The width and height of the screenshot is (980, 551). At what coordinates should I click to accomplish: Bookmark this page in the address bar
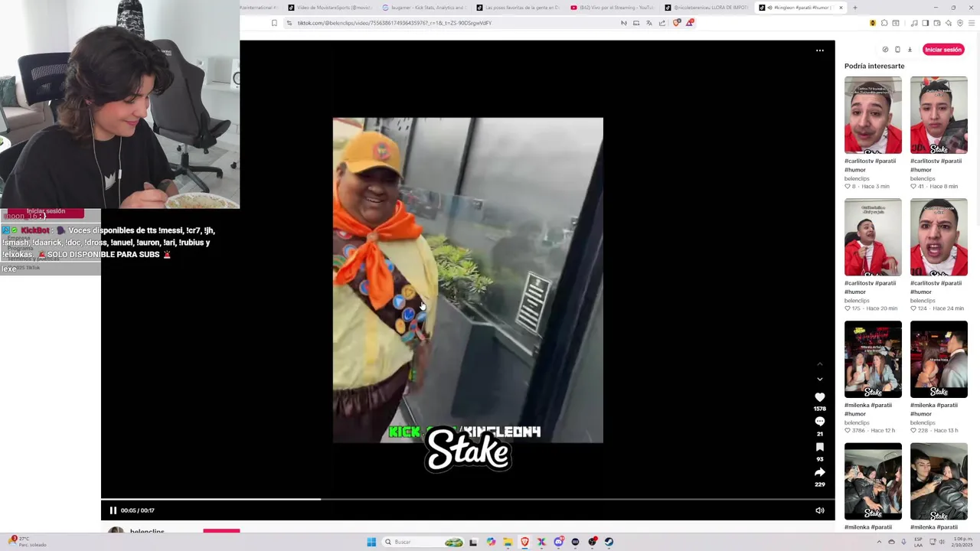274,23
